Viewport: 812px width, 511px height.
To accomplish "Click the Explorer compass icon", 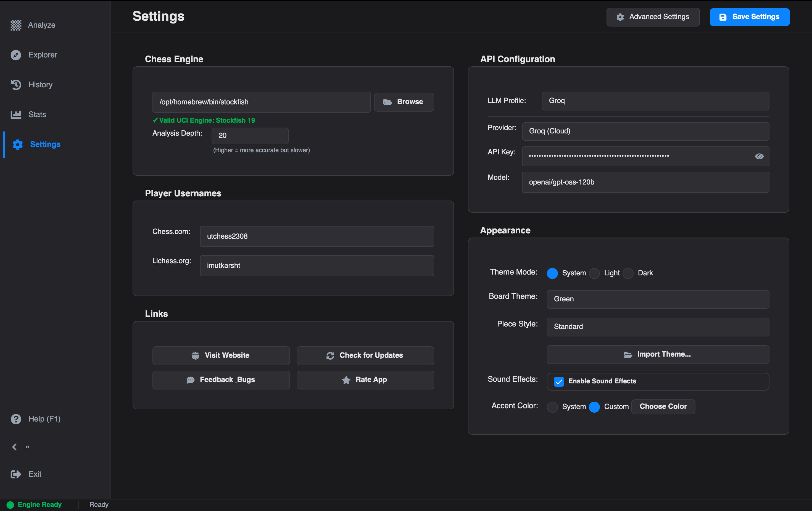I will coord(16,55).
